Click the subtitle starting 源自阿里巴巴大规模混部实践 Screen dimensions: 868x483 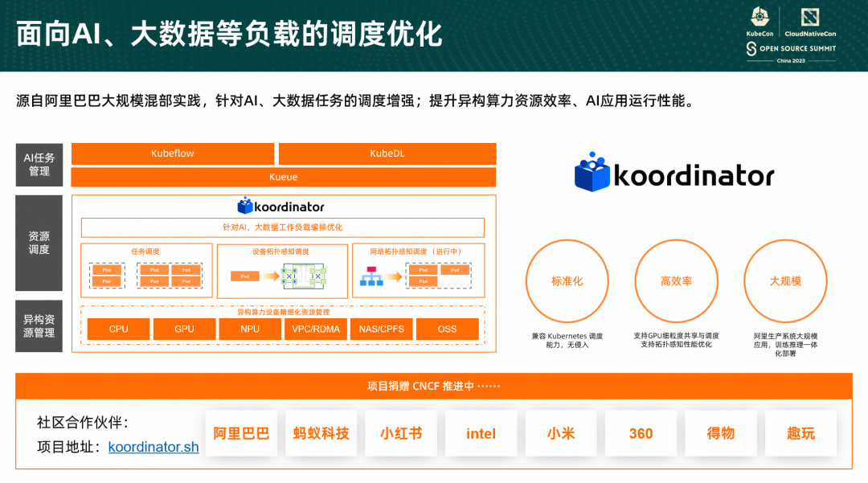[x=357, y=100]
